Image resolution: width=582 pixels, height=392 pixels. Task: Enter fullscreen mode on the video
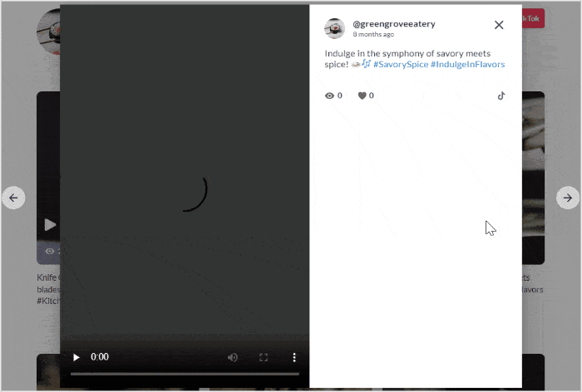click(264, 357)
